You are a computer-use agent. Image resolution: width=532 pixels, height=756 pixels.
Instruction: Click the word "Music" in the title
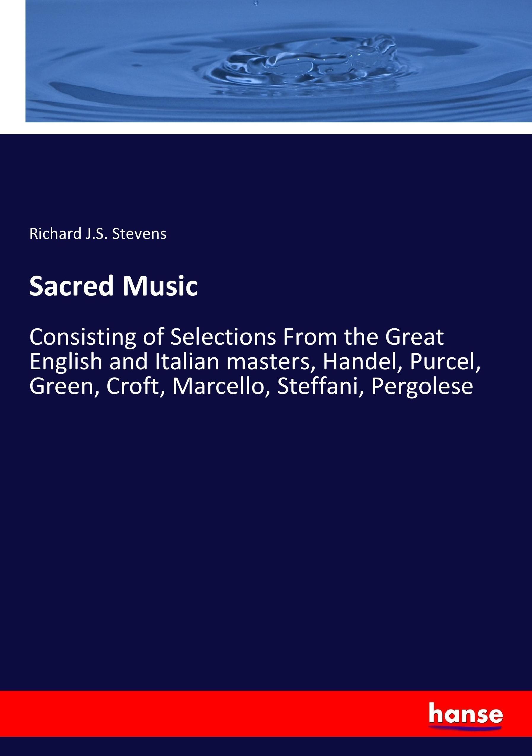click(160, 286)
